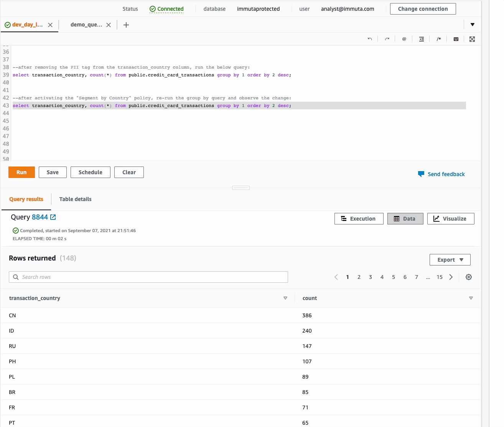Go to results page 6
The image size is (504, 427).
click(x=405, y=277)
